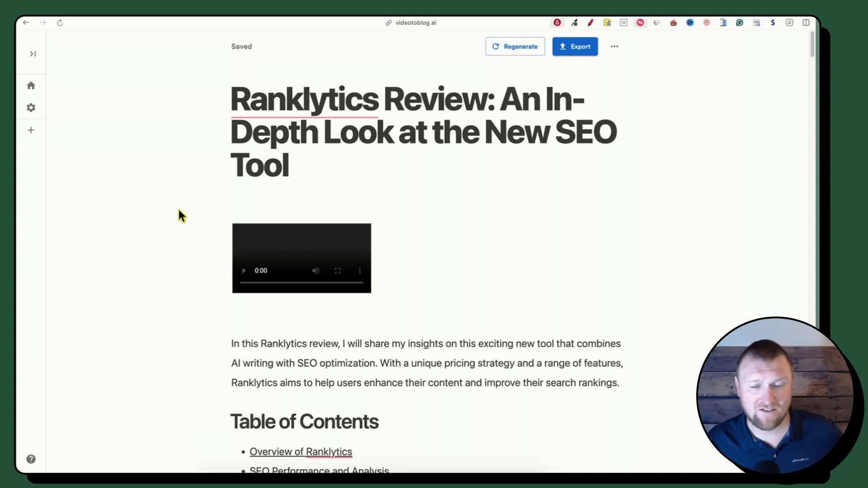Open the yellow square browser extension

point(607,23)
